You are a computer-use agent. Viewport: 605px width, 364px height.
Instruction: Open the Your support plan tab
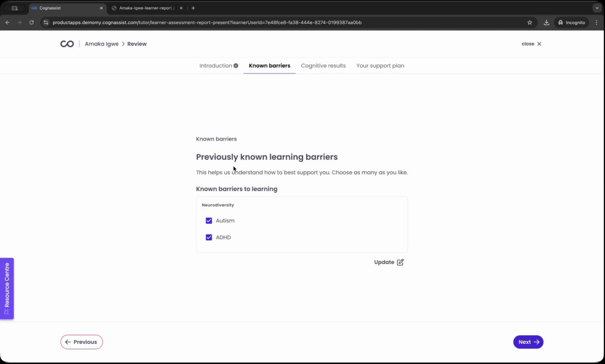pyautogui.click(x=380, y=66)
